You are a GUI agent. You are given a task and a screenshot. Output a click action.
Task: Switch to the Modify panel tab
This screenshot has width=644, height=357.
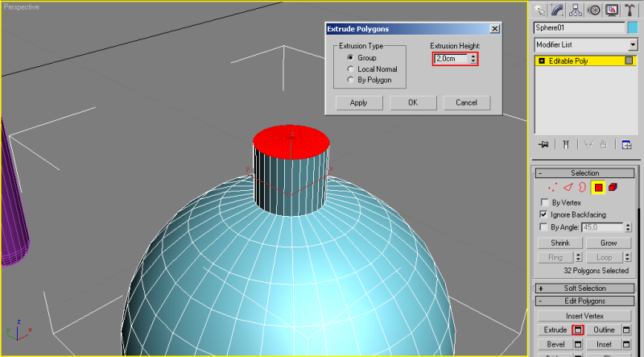click(556, 10)
